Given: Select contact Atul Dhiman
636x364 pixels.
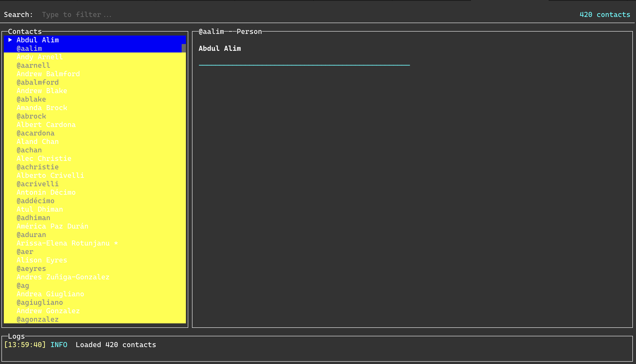Looking at the screenshot, I should tap(40, 209).
